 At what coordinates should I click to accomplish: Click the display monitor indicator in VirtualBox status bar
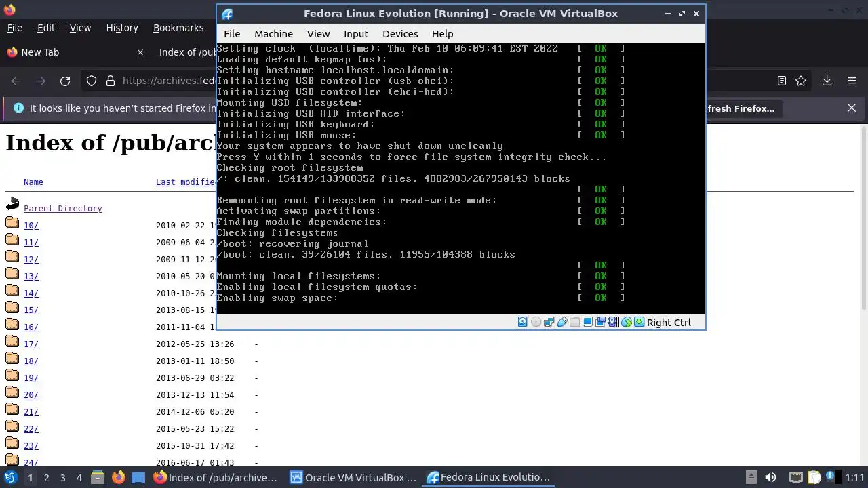click(587, 322)
